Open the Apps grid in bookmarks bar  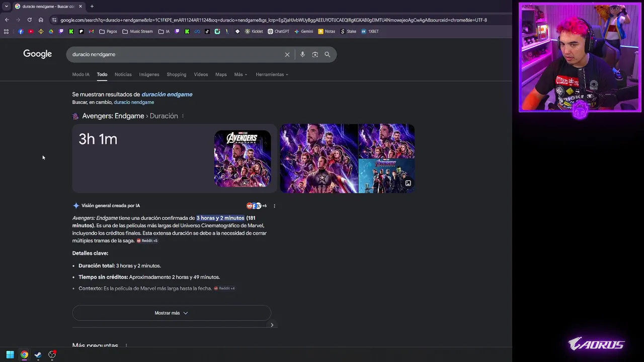tap(6, 31)
